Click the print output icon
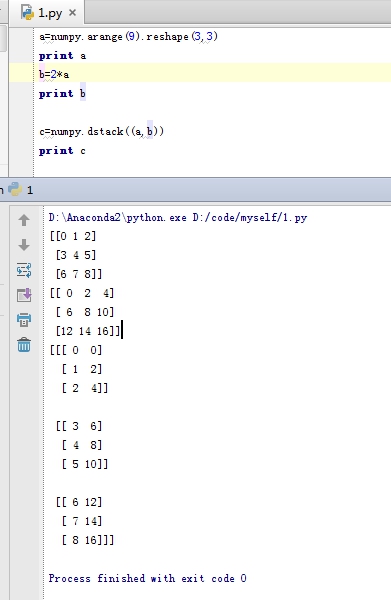The width and height of the screenshot is (391, 600). tap(24, 320)
